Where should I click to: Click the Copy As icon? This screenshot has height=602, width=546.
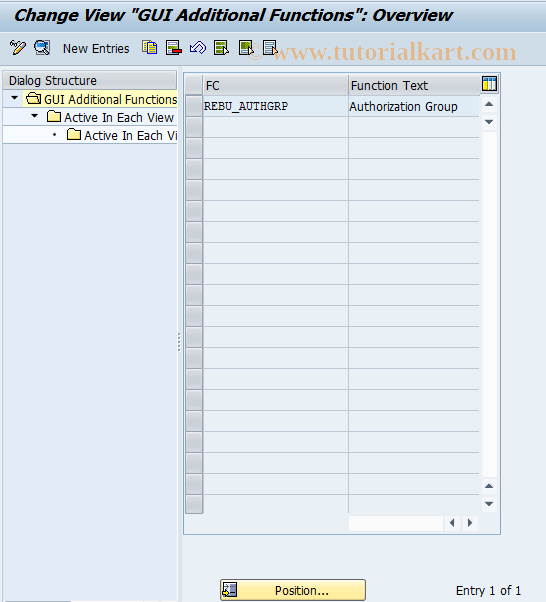(x=149, y=48)
